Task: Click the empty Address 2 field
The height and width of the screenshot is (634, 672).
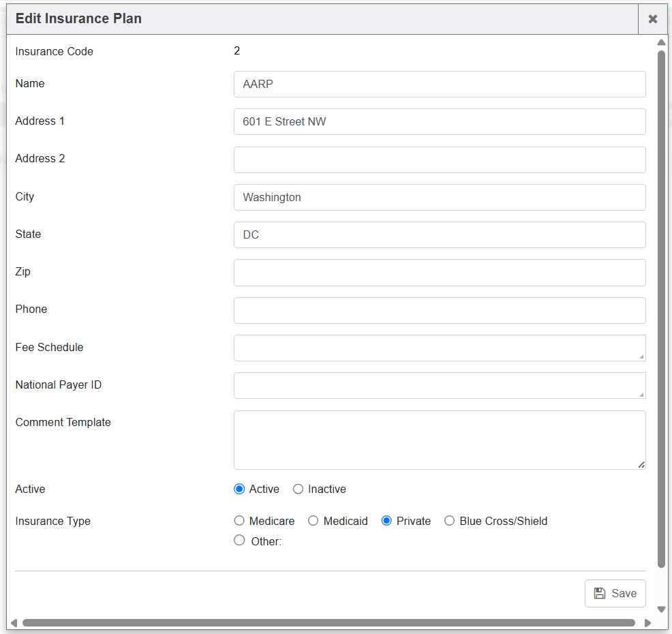Action: pyautogui.click(x=440, y=160)
